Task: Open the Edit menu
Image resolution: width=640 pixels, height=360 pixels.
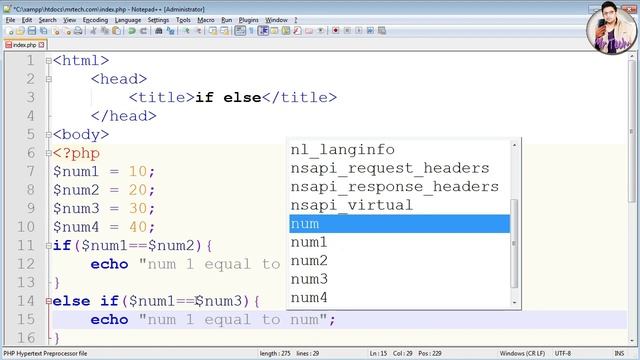Action: (x=27, y=20)
